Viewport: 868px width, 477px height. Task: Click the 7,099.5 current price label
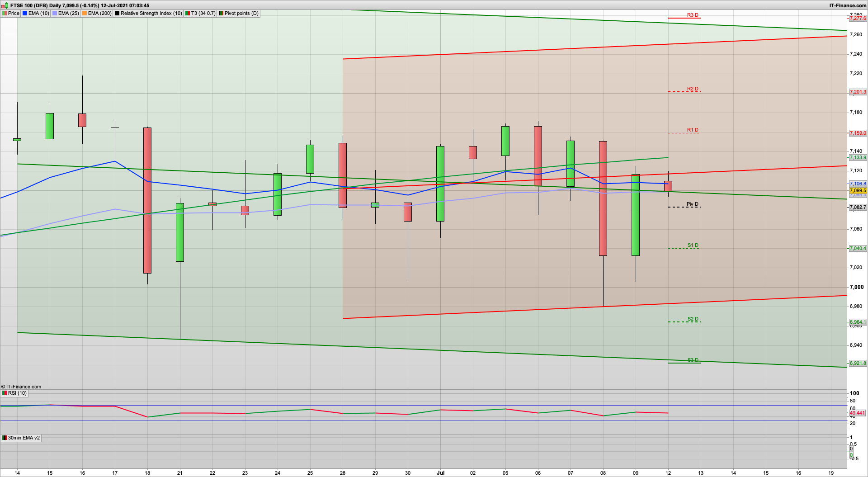coord(857,190)
